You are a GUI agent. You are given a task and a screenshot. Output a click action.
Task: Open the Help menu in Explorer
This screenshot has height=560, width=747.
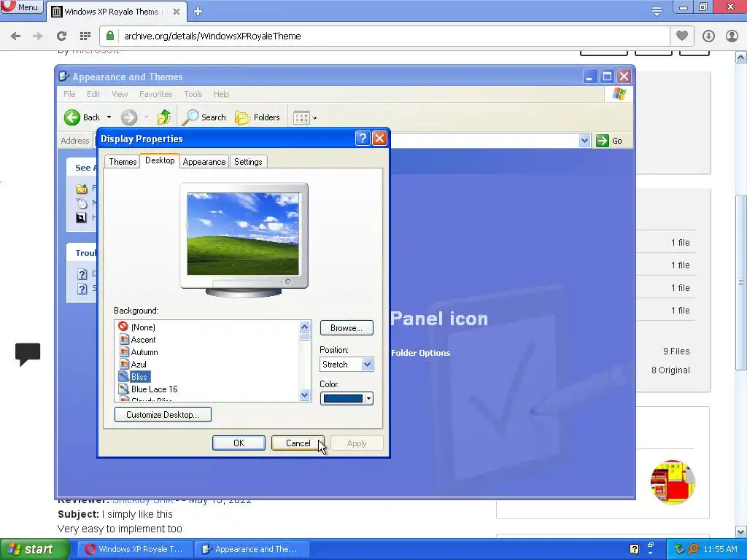pyautogui.click(x=222, y=94)
